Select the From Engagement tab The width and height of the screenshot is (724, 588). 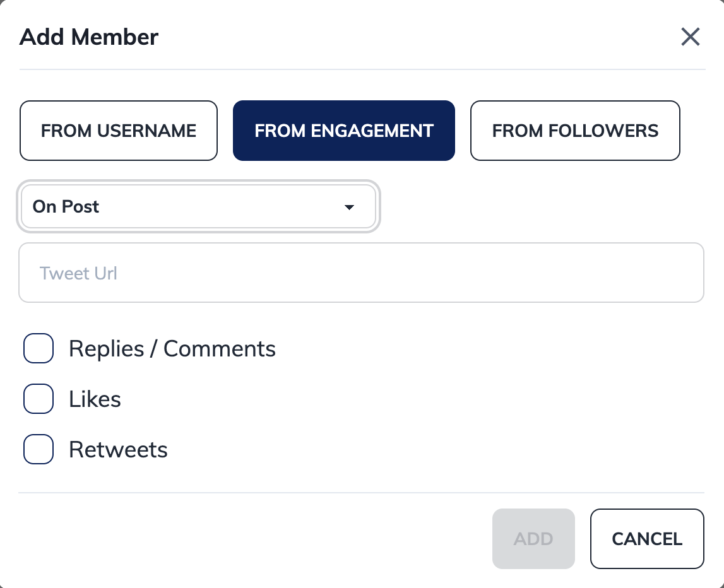point(343,131)
